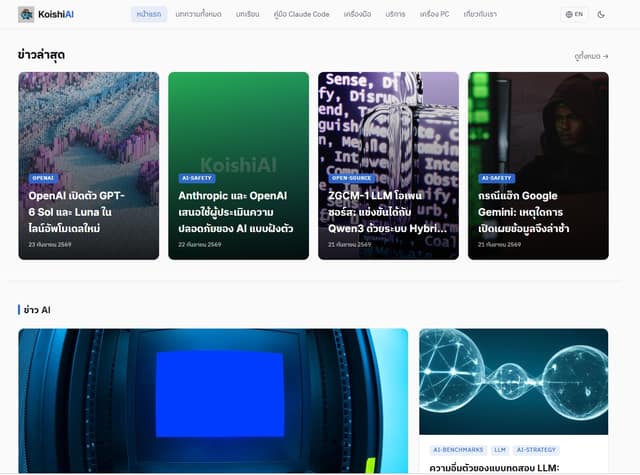Viewport: 640px width, 475px height.
Task: Open the คู่มือ Claude Code menu item
Action: click(x=301, y=14)
